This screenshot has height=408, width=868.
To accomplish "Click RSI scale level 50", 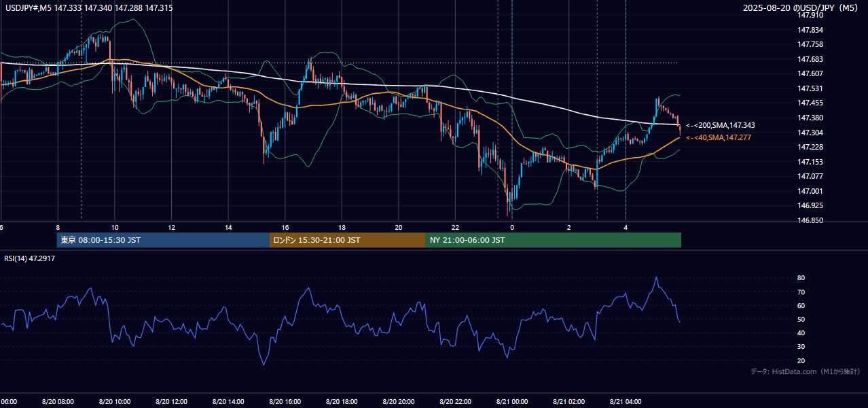I will coord(801,319).
